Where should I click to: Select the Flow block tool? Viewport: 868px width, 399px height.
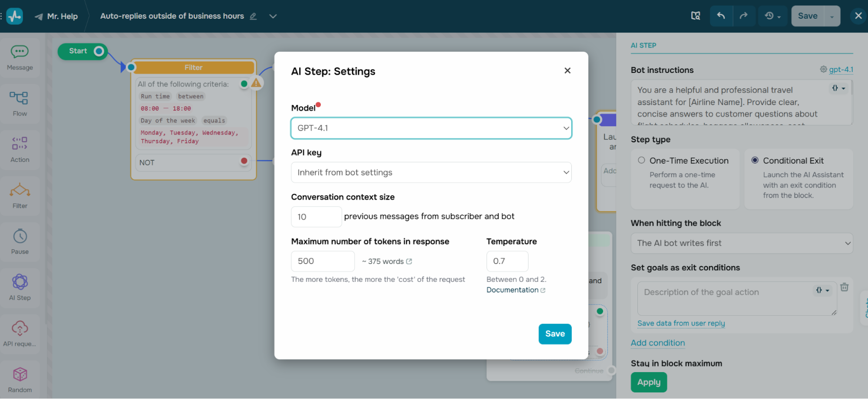20,104
